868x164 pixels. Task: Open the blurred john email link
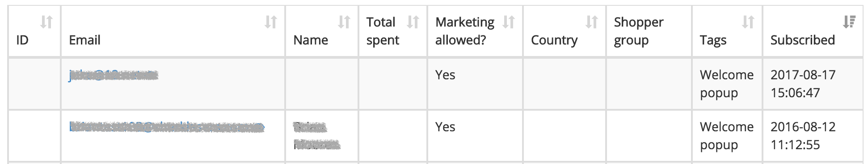[114, 75]
